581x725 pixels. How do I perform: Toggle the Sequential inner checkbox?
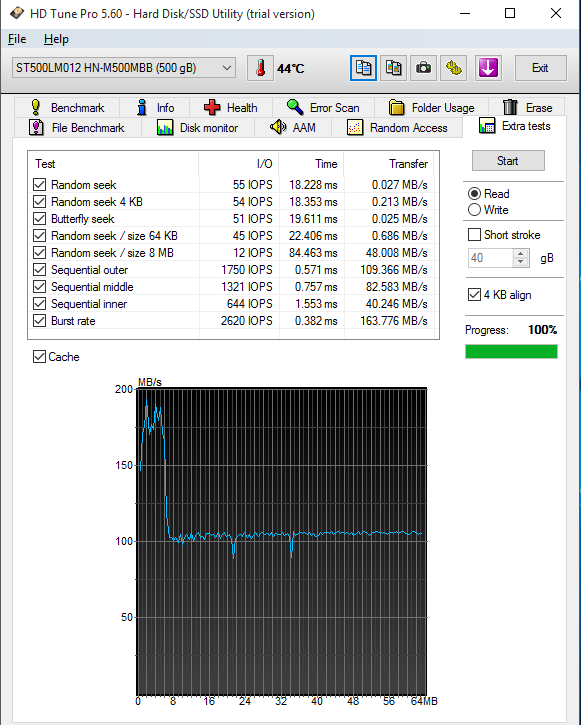[40, 304]
